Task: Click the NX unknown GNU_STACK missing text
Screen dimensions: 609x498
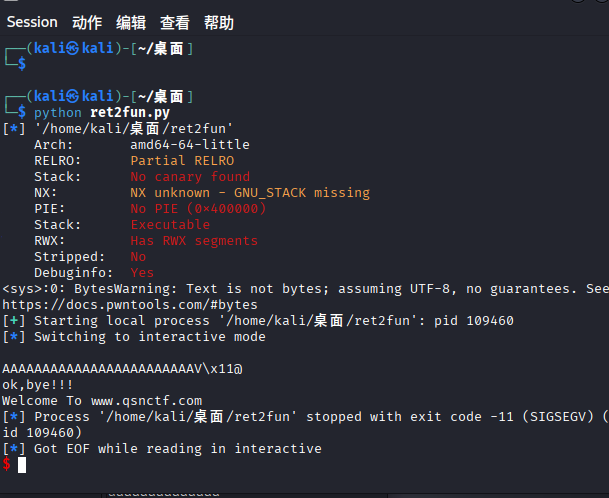Action: [250, 192]
